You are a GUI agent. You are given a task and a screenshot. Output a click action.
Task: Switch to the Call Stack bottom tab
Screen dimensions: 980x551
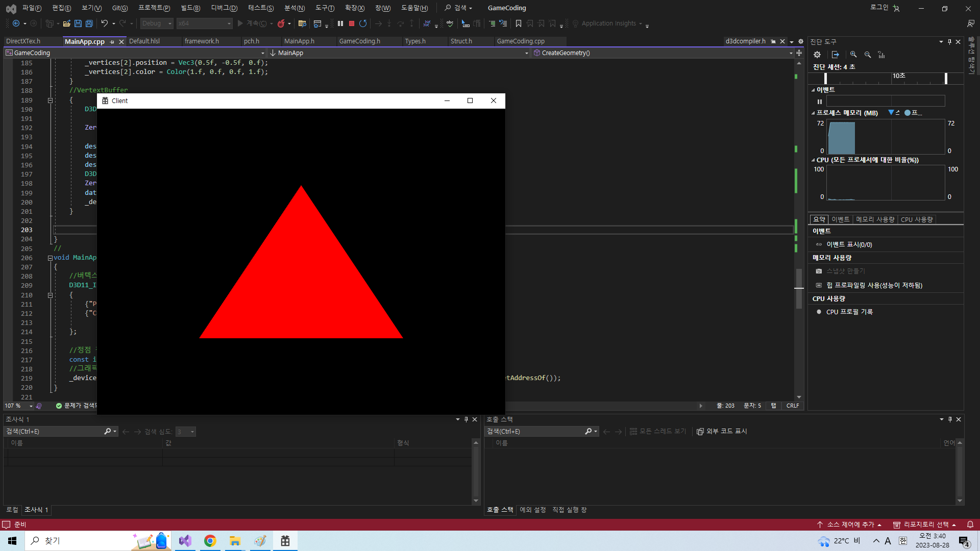click(x=500, y=510)
